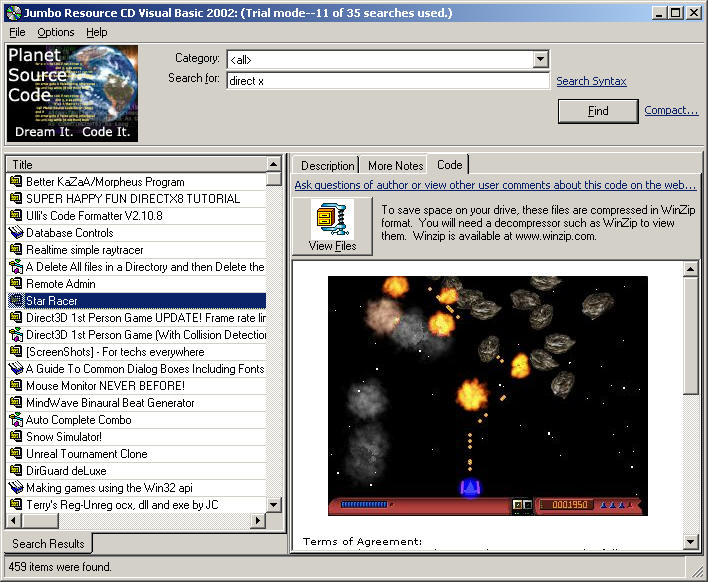The width and height of the screenshot is (708, 582).
Task: Click the icon beside Better KaZaA/Morpheus Program
Action: 16,182
